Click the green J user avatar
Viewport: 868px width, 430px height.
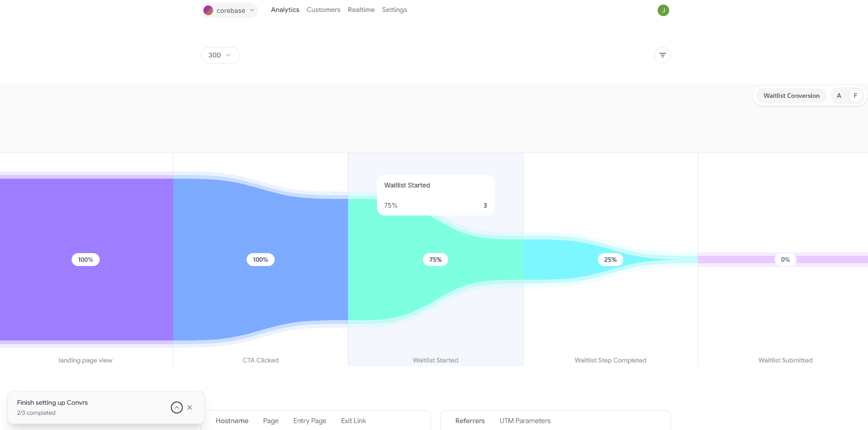tap(663, 10)
